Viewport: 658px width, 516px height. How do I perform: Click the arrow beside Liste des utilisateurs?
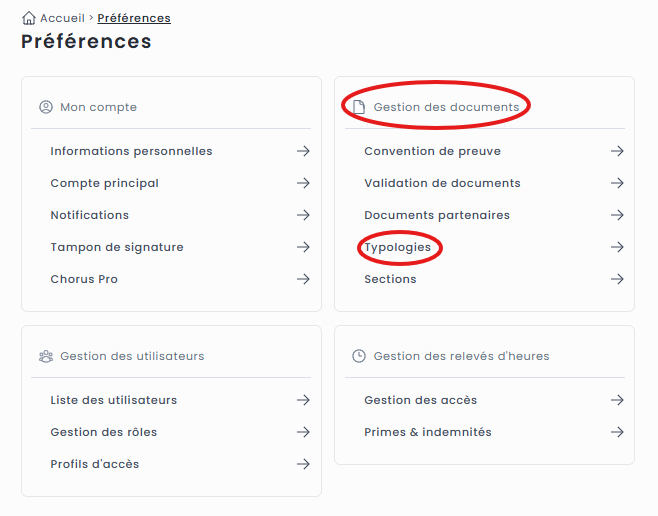pos(303,400)
